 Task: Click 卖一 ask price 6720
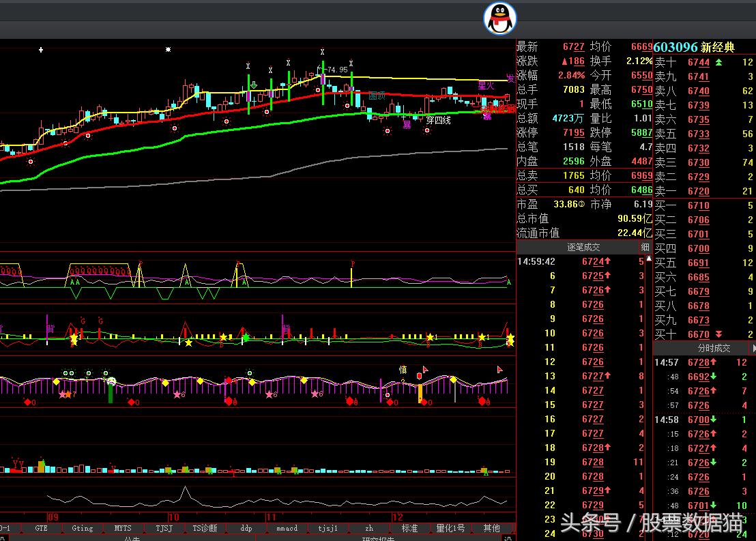tap(699, 191)
